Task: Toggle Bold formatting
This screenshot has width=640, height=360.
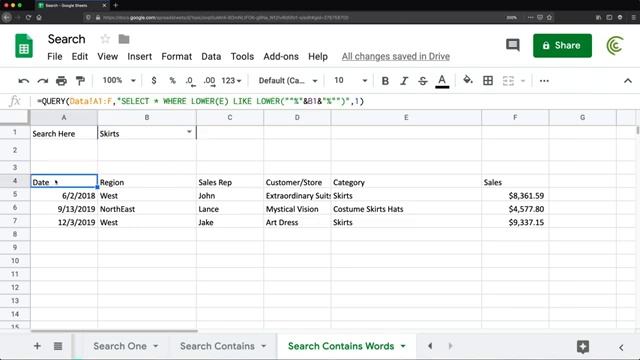Action: pyautogui.click(x=385, y=81)
